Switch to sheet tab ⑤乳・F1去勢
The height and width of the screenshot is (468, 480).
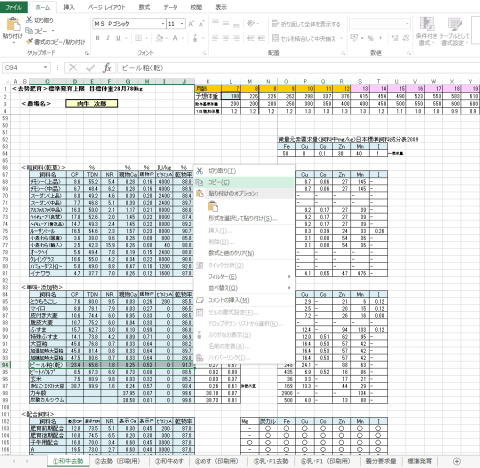tap(271, 461)
